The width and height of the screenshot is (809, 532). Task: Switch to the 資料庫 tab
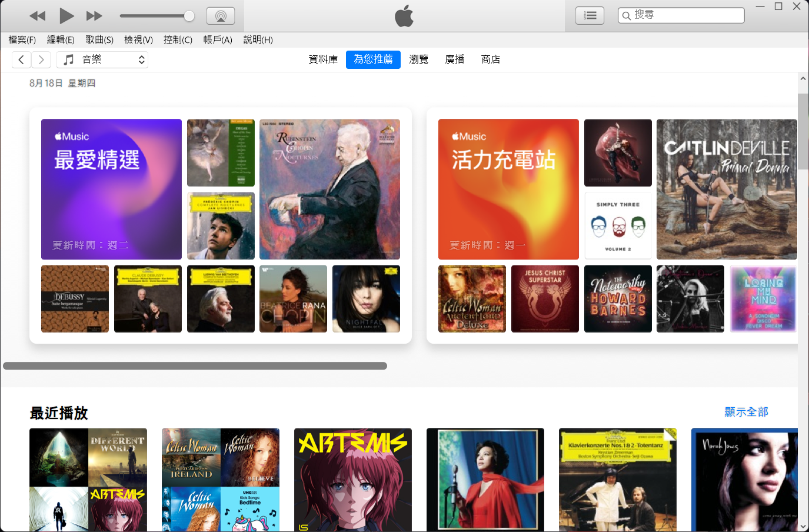pyautogui.click(x=323, y=59)
